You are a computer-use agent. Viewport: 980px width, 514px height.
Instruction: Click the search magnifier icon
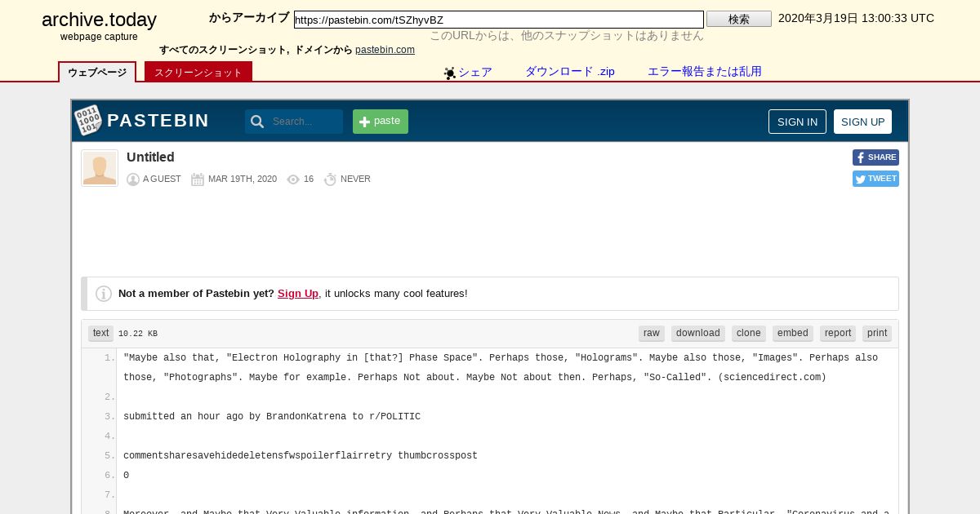(257, 122)
